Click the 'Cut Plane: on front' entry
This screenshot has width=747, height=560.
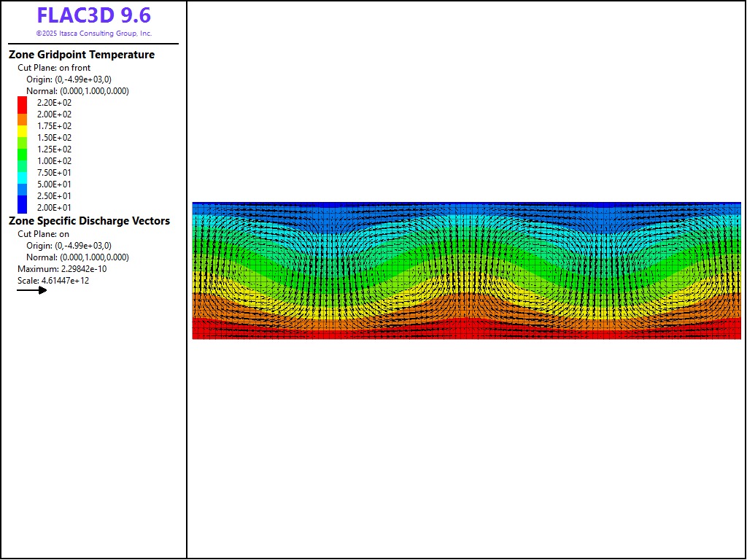point(54,68)
